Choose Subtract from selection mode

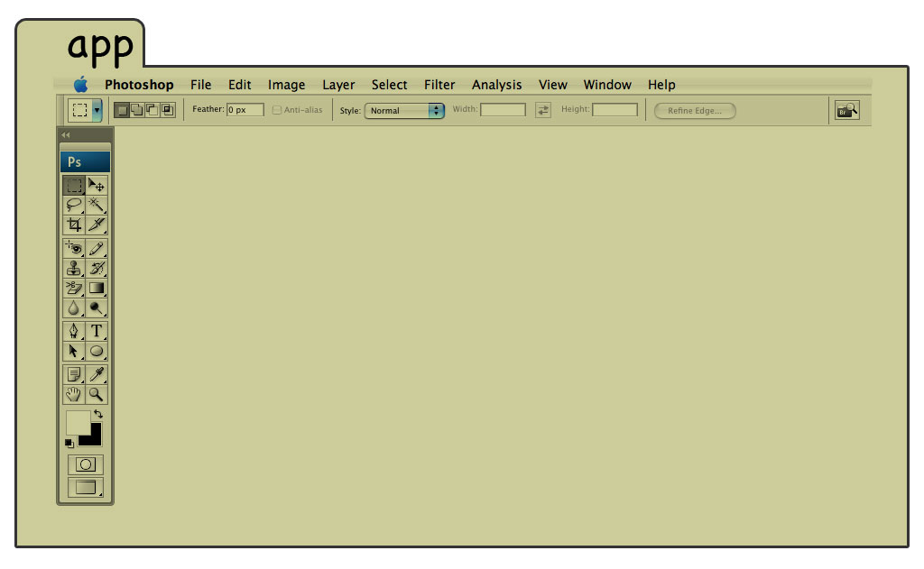(152, 110)
